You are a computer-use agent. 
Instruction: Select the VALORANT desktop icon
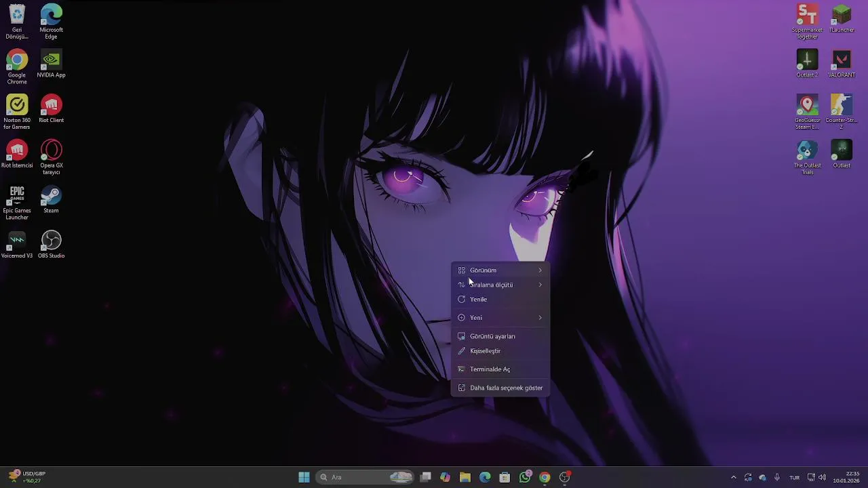(x=842, y=64)
